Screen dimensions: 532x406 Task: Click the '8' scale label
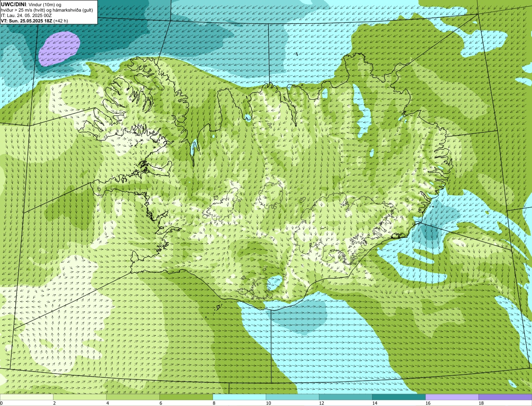[214, 403]
